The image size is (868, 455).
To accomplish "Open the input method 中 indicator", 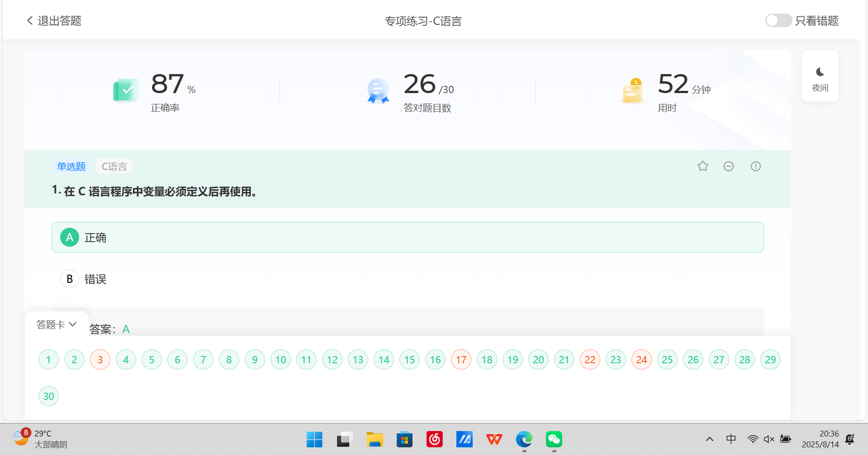I will tap(731, 439).
